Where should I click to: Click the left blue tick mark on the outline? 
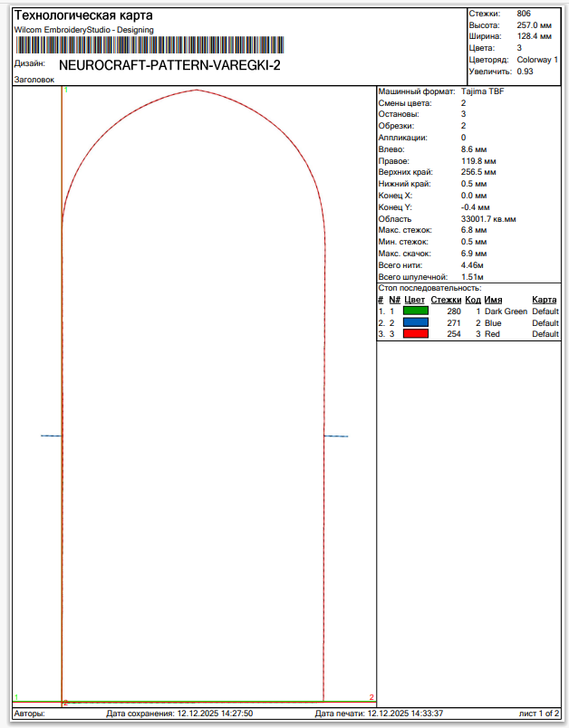(51, 436)
